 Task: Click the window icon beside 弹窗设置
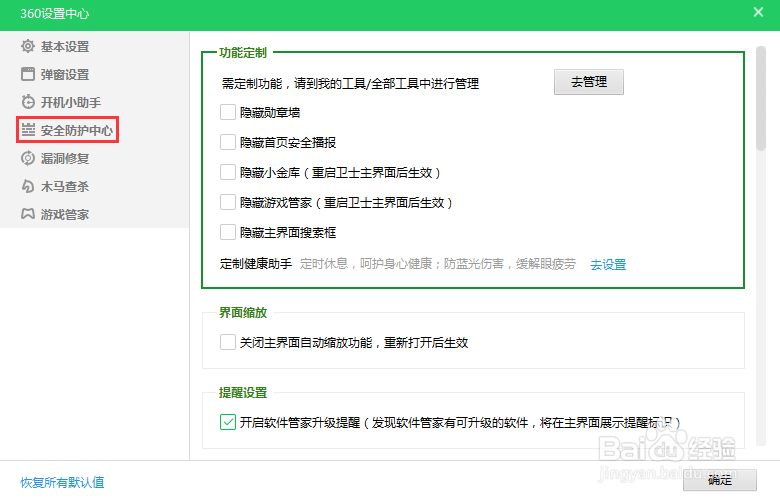pos(28,74)
